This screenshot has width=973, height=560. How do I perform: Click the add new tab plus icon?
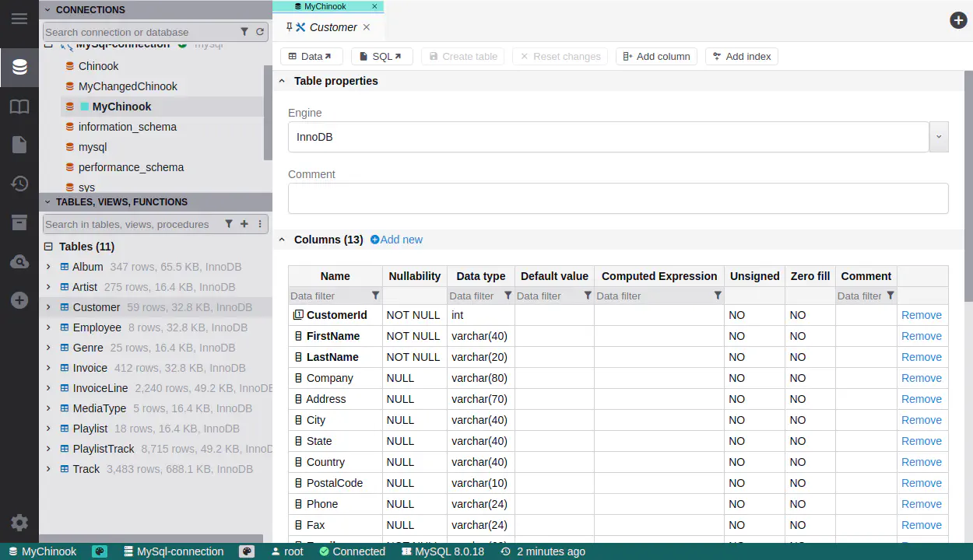[958, 20]
